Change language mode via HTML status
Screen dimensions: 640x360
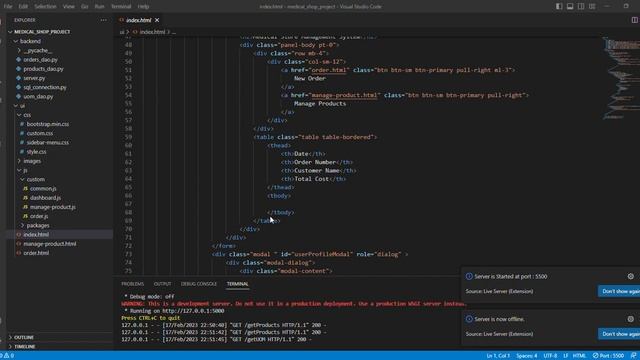click(x=579, y=356)
